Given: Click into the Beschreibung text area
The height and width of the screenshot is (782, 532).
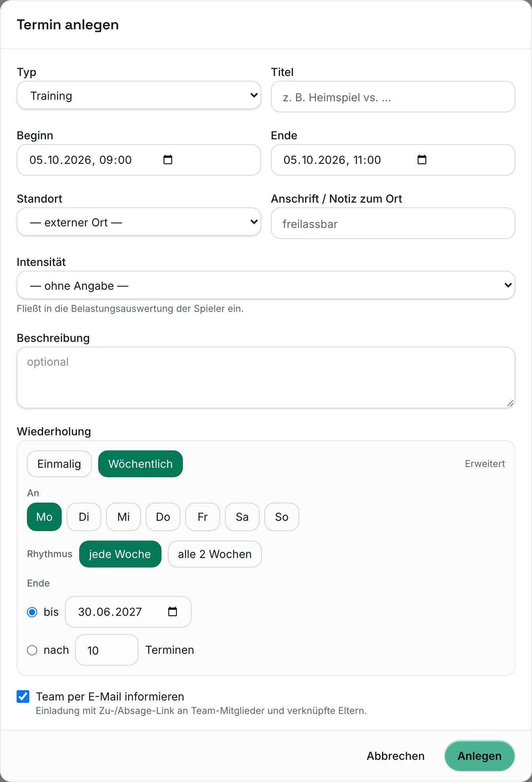Looking at the screenshot, I should [x=266, y=378].
